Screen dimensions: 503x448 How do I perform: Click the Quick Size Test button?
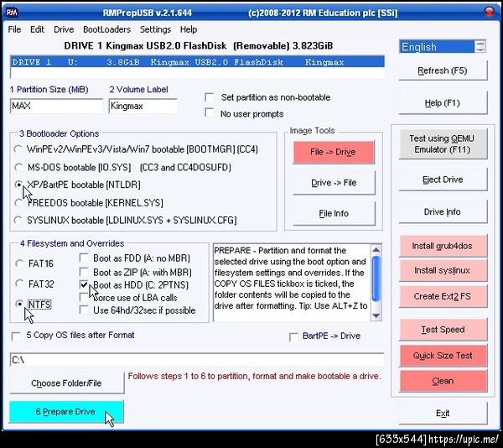coord(443,356)
